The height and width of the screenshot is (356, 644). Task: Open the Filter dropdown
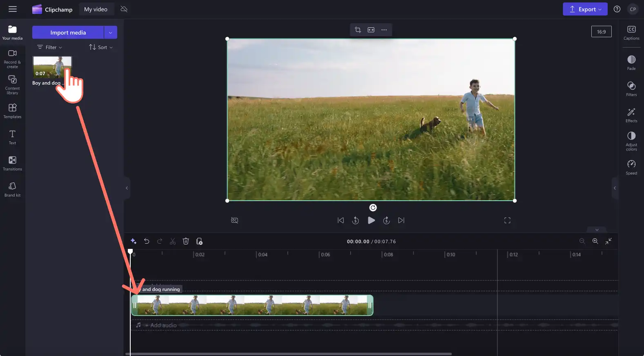point(50,47)
